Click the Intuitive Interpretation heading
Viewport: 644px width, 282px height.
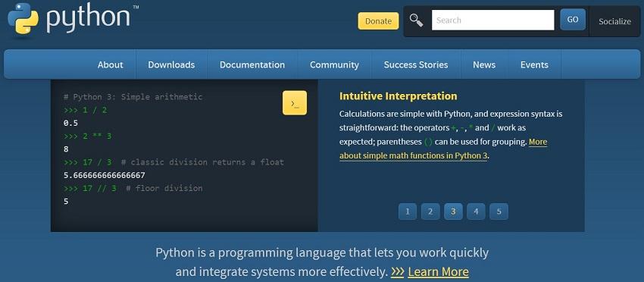398,96
